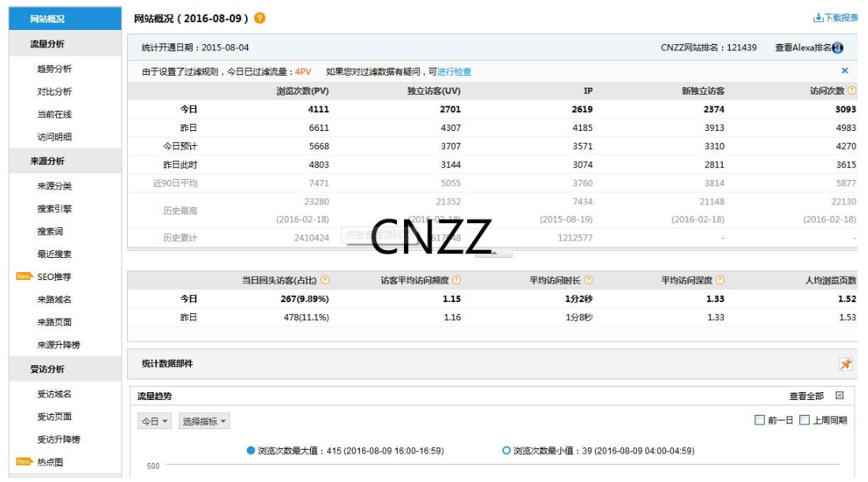868x482 pixels.
Task: Open 趋势分析 in the sidebar
Action: coord(54,69)
